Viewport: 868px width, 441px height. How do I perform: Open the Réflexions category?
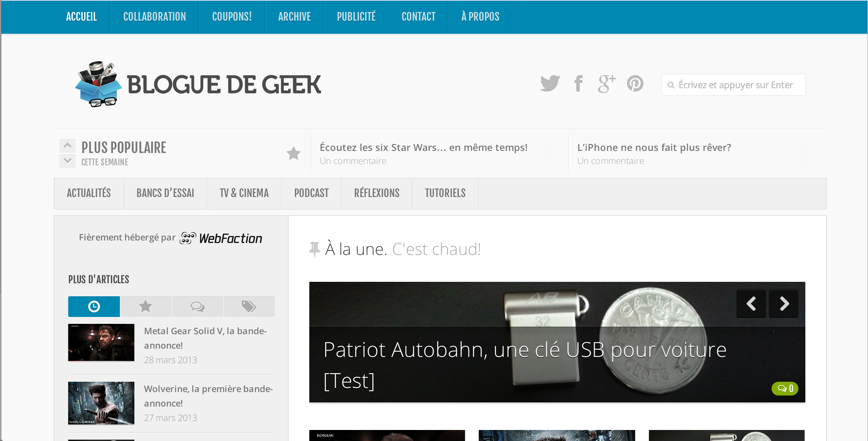pyautogui.click(x=377, y=193)
